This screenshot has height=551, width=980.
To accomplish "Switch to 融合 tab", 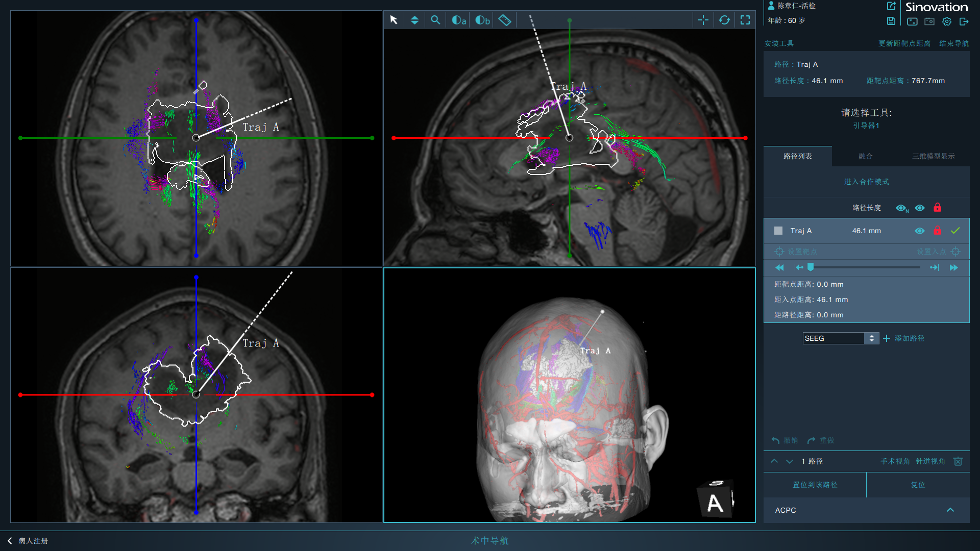I will (x=866, y=156).
